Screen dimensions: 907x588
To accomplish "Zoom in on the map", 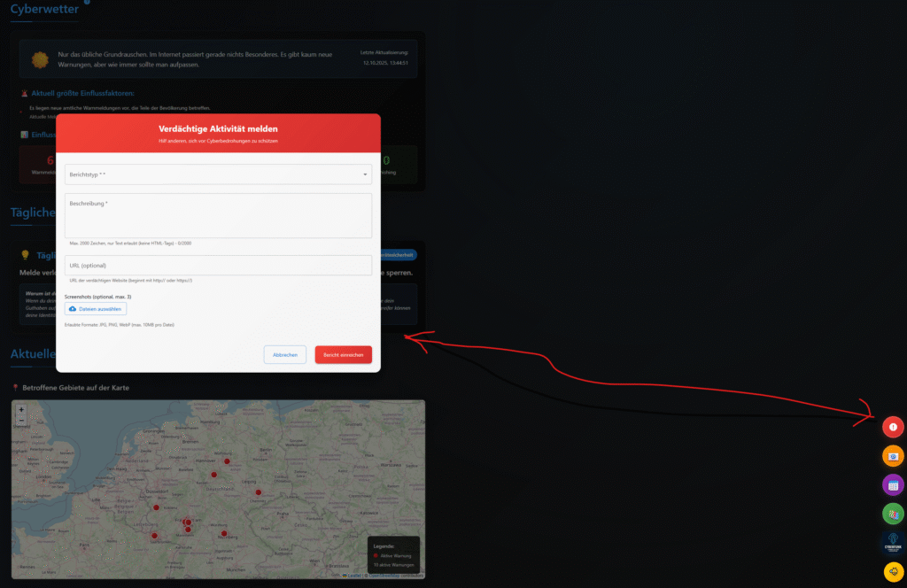I will [21, 410].
